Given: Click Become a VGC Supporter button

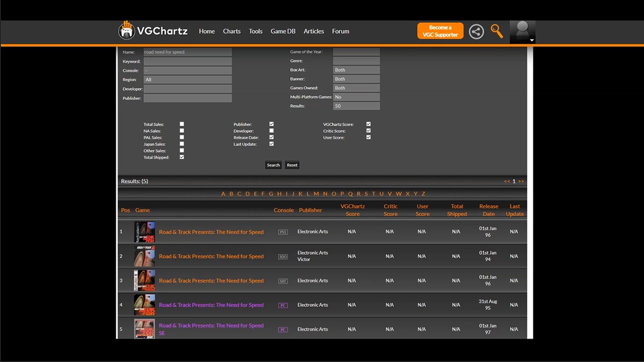Looking at the screenshot, I should tap(440, 31).
